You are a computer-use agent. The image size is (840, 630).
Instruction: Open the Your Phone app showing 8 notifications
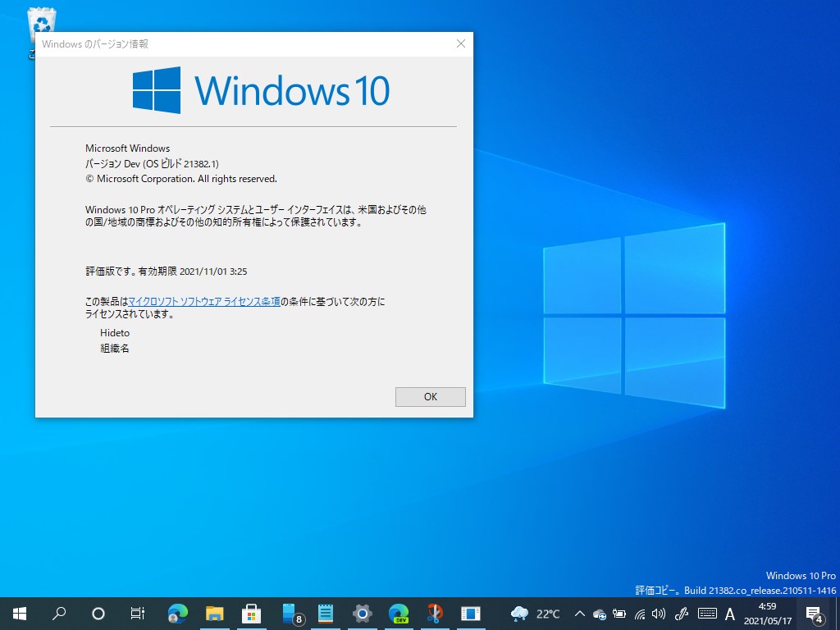pos(289,613)
